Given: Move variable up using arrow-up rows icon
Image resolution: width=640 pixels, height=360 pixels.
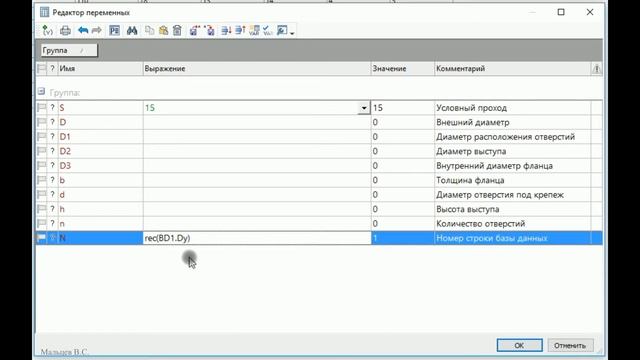Looking at the screenshot, I should click(240, 31).
